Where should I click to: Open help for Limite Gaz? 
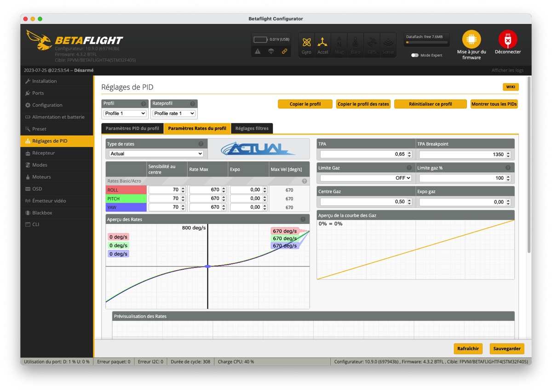coord(409,168)
